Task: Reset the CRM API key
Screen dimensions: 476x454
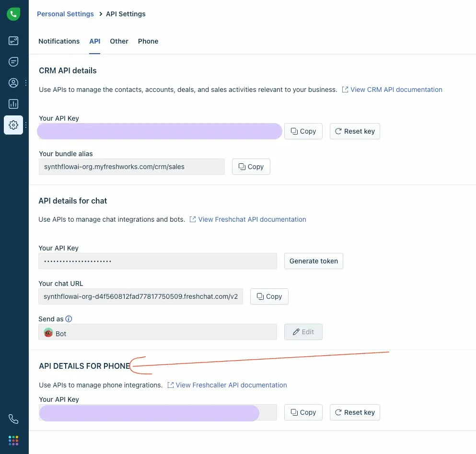Action: point(355,131)
